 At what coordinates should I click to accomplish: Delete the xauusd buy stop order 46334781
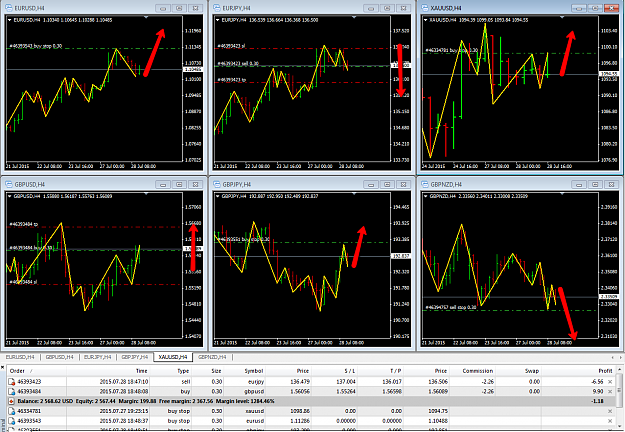pos(610,411)
